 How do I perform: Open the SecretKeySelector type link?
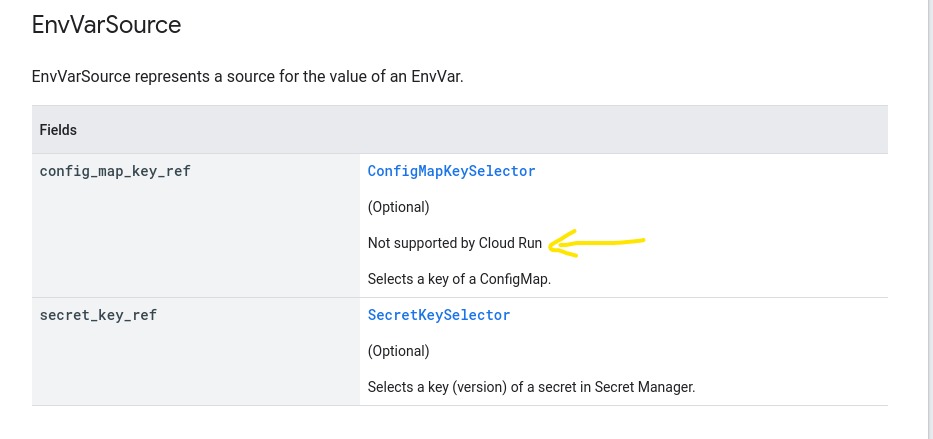click(x=439, y=315)
